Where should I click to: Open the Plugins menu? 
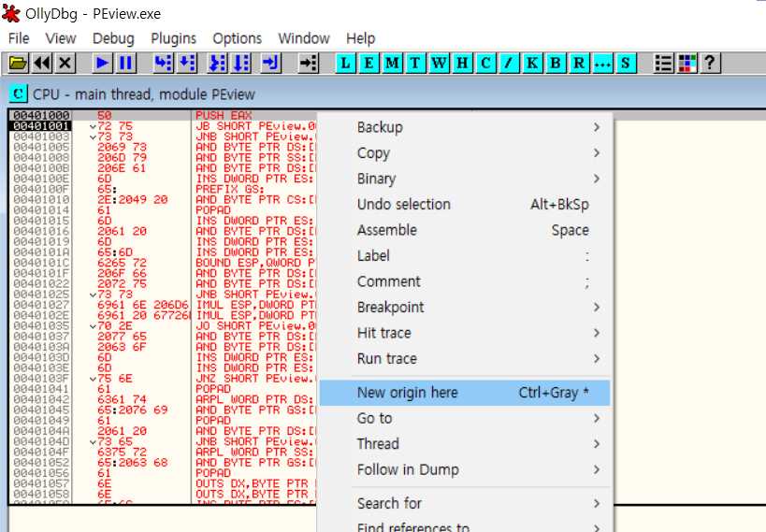[173, 38]
